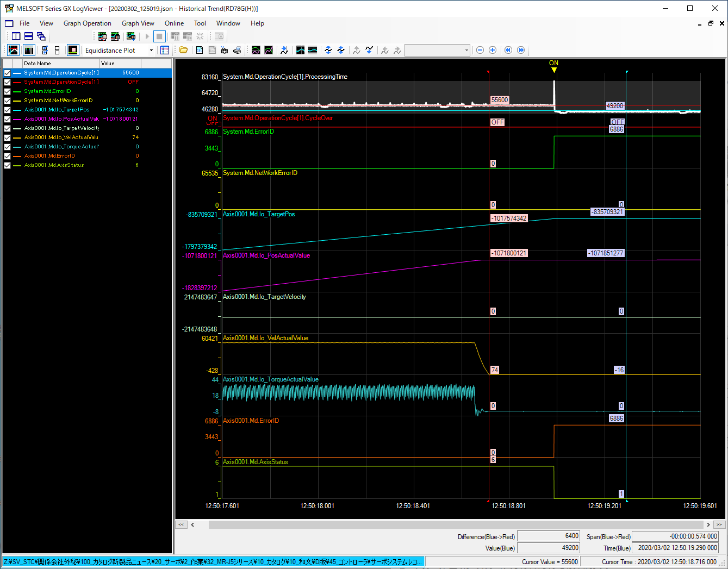Open the Online menu

pos(174,23)
